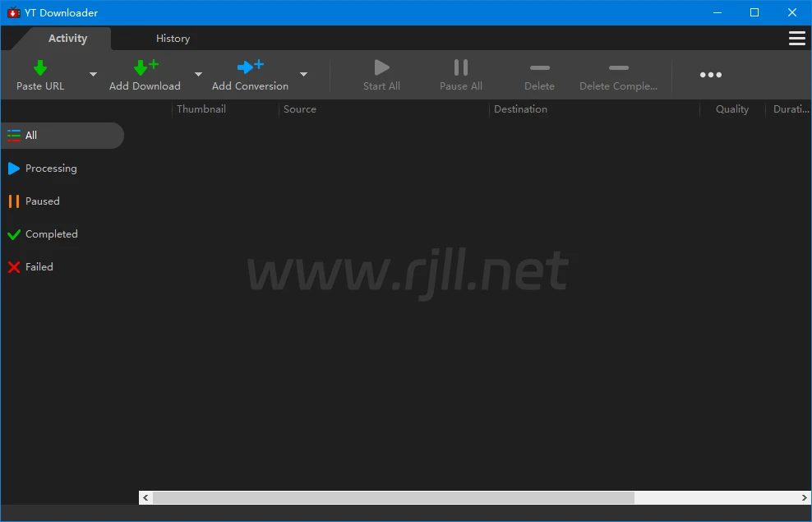Click the Delete toolbar icon
The height and width of the screenshot is (522, 812).
(539, 68)
